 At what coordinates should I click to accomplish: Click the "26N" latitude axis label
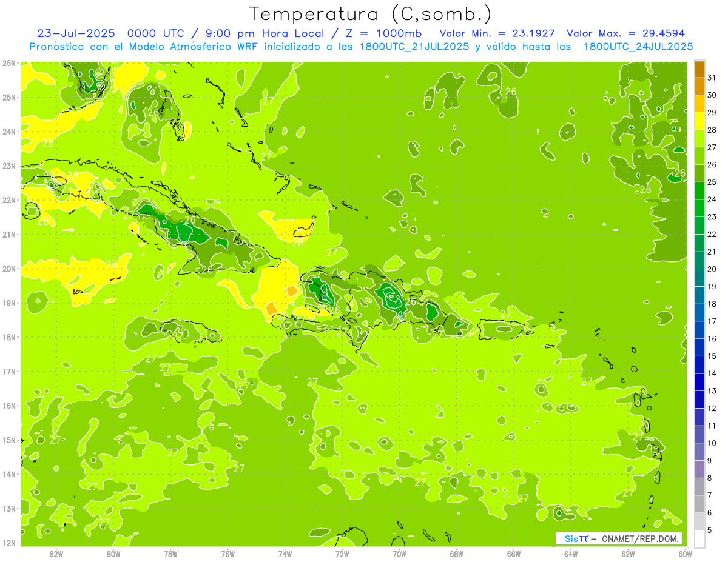click(x=9, y=63)
